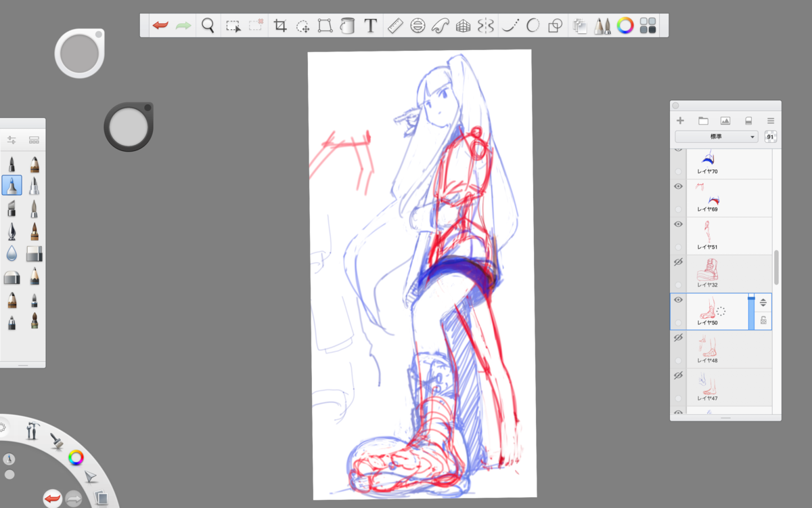Enable the Ruler guide
Screen dimensions: 812x508
[x=394, y=26]
